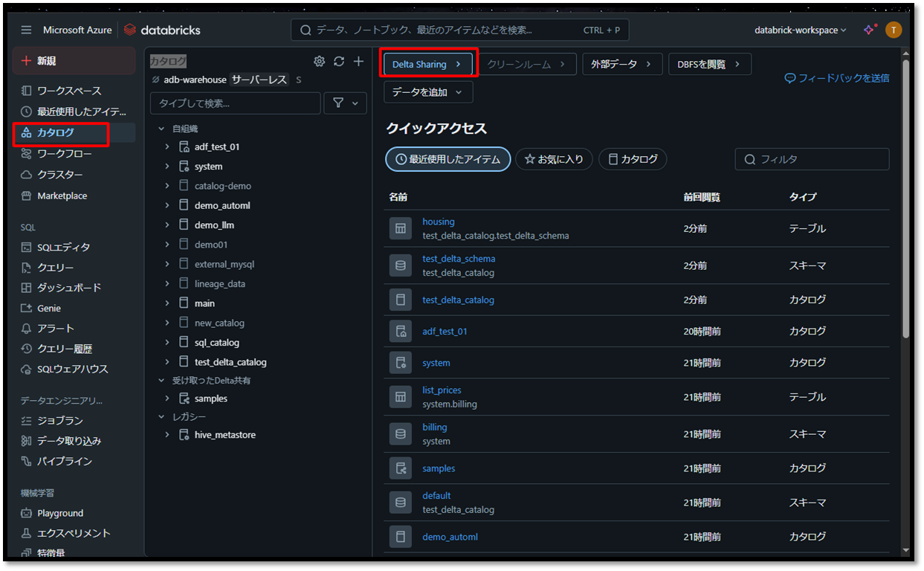Click the Delta Sharing button
Image resolution: width=924 pixels, height=571 pixels.
click(x=427, y=65)
